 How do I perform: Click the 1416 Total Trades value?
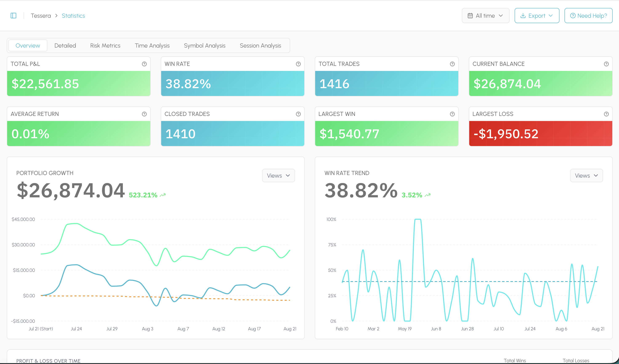334,84
